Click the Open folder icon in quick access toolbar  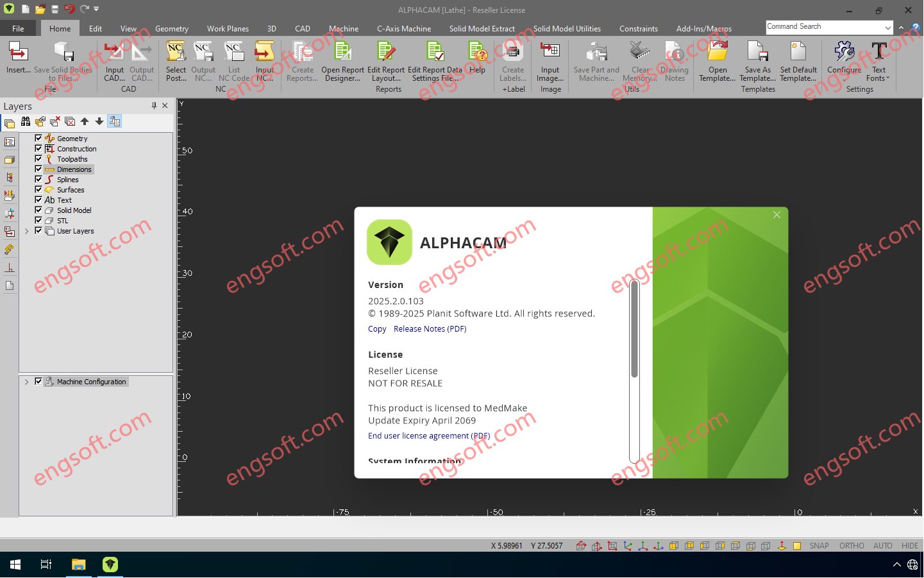[40, 9]
